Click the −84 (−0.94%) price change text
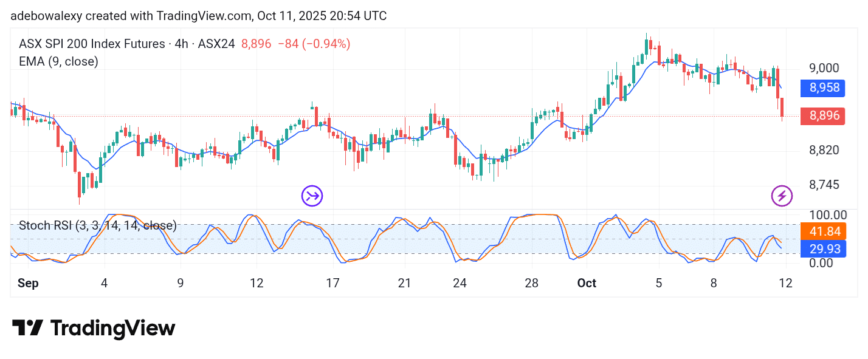Screen dimensions: 868x359 [314, 44]
